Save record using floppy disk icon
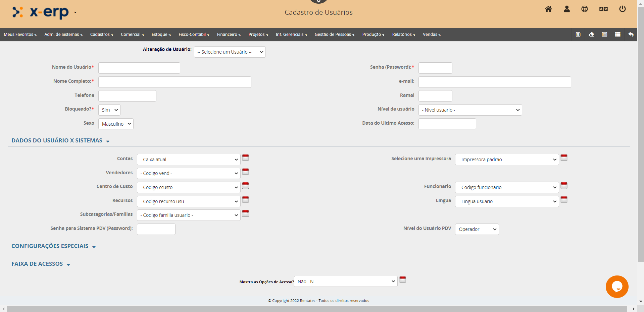The image size is (644, 312). [578, 35]
